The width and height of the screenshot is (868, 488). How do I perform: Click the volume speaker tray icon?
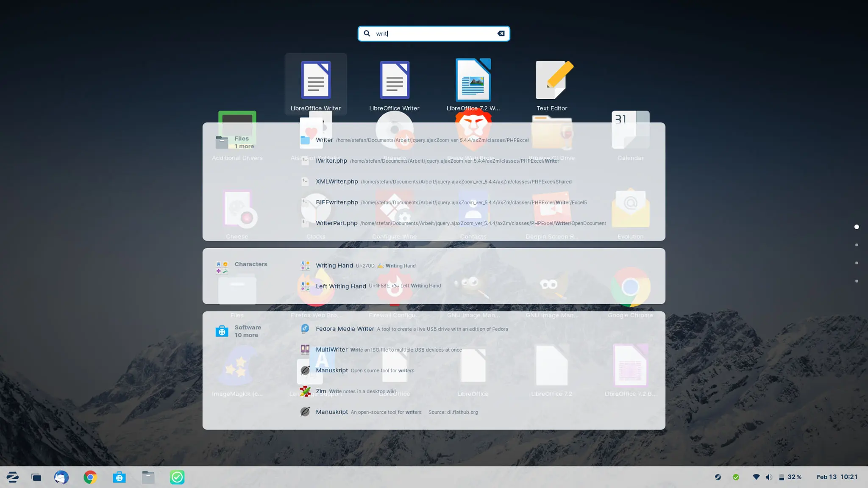click(769, 477)
